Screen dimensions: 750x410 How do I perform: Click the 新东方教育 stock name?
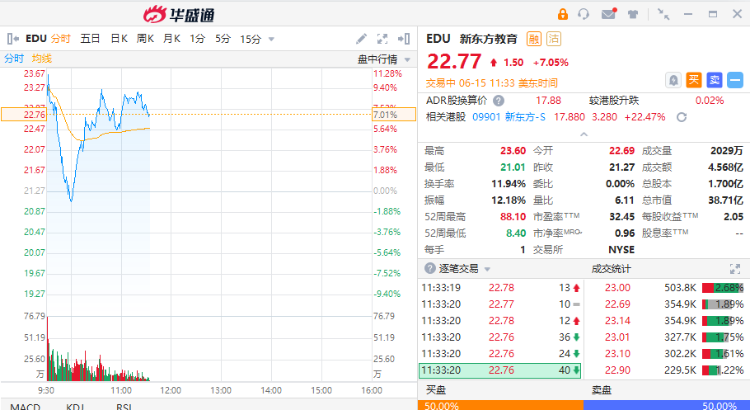[488, 39]
